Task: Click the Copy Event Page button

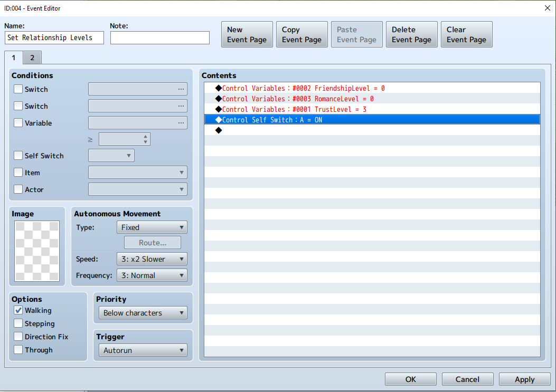Action: (x=301, y=34)
